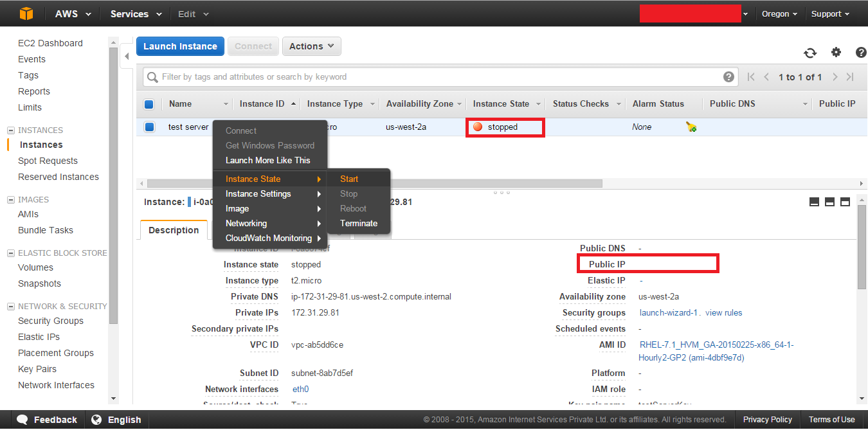Open the Oregon region dropdown
The height and width of the screenshot is (430, 868).
[x=779, y=13]
